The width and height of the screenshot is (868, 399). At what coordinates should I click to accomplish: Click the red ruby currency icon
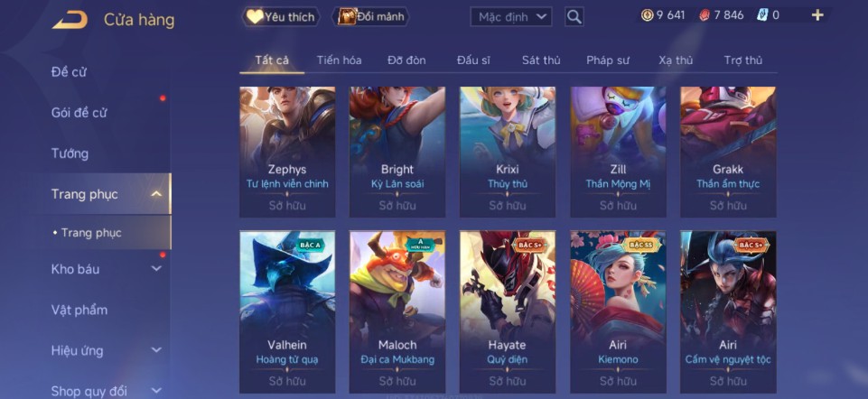pos(705,15)
